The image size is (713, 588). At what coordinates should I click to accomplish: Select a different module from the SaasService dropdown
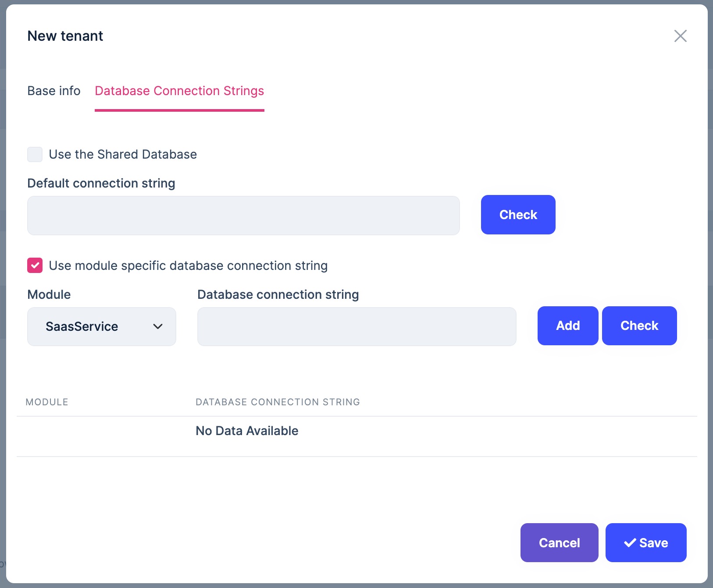(101, 326)
